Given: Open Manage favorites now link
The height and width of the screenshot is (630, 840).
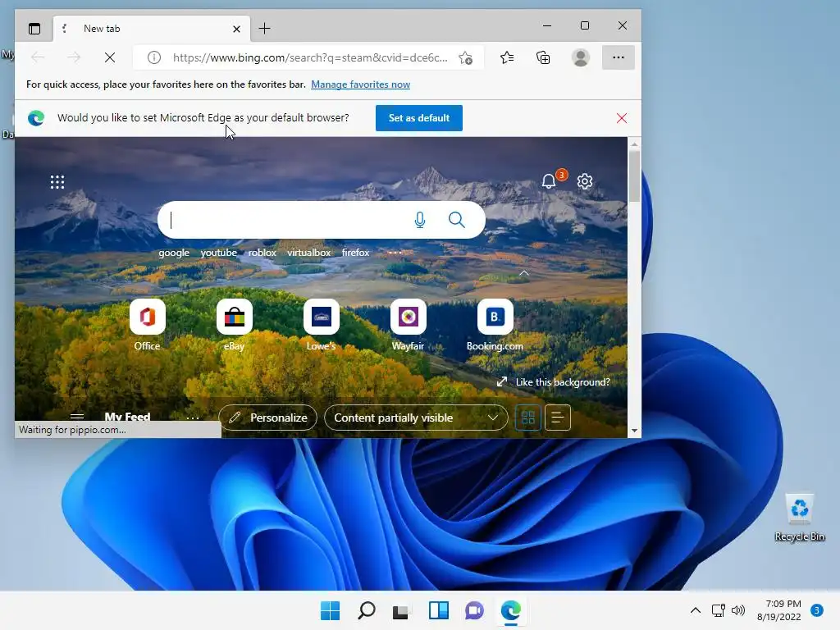Looking at the screenshot, I should tap(361, 84).
